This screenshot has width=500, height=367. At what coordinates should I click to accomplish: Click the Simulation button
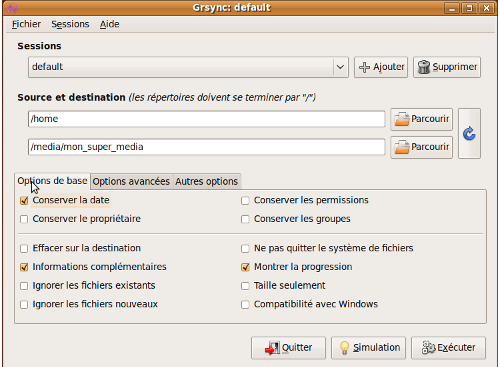(x=368, y=348)
